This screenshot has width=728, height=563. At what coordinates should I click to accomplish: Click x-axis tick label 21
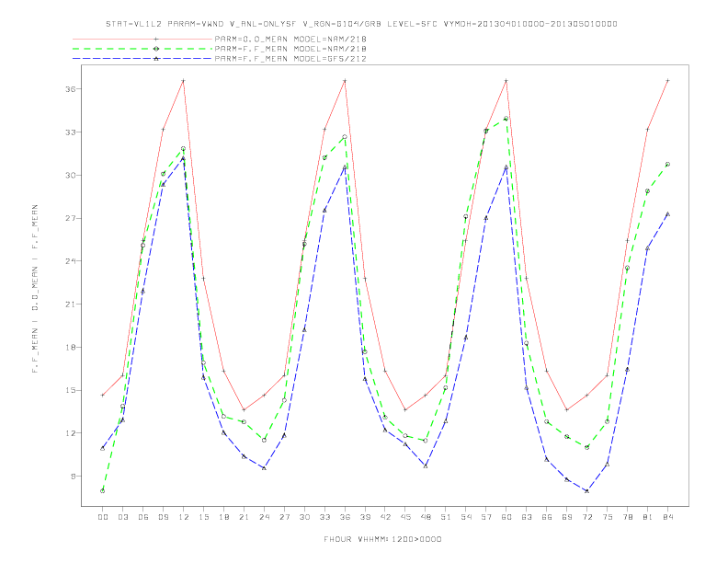[x=244, y=517]
